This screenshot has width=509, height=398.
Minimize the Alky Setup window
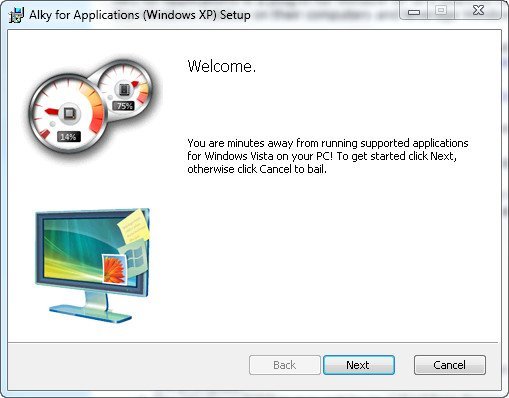point(414,12)
